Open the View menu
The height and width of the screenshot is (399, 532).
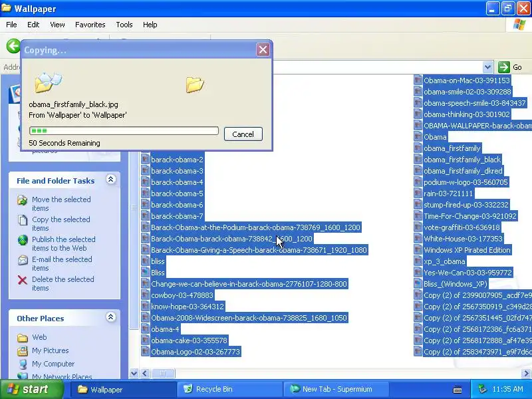(57, 25)
